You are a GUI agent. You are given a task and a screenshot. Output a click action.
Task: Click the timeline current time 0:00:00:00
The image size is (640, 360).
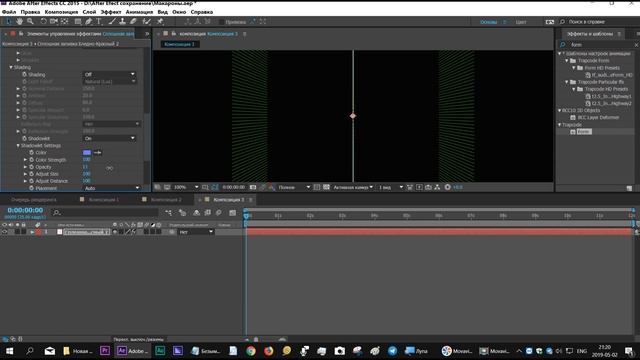point(25,210)
